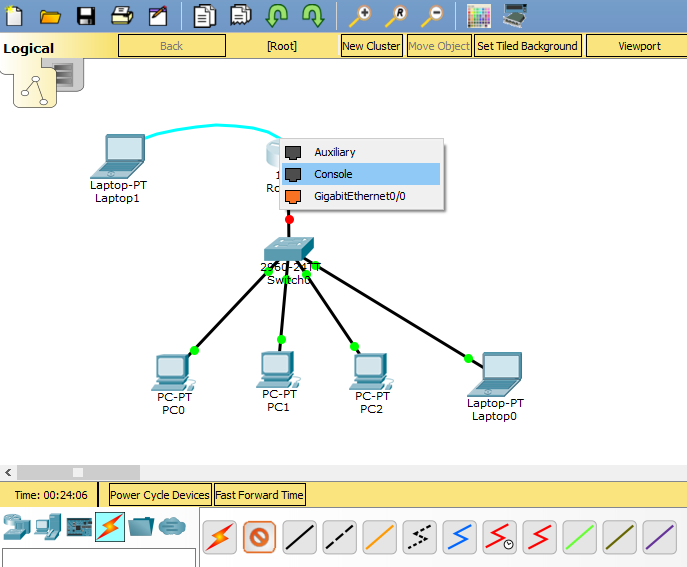Select the console cable connection type
The image size is (687, 567).
pyautogui.click(x=260, y=538)
